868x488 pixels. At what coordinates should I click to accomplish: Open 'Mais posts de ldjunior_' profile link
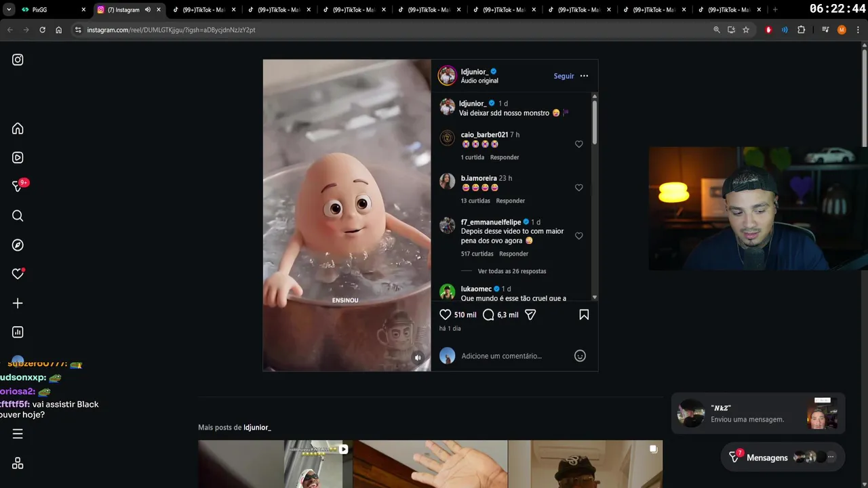257,428
